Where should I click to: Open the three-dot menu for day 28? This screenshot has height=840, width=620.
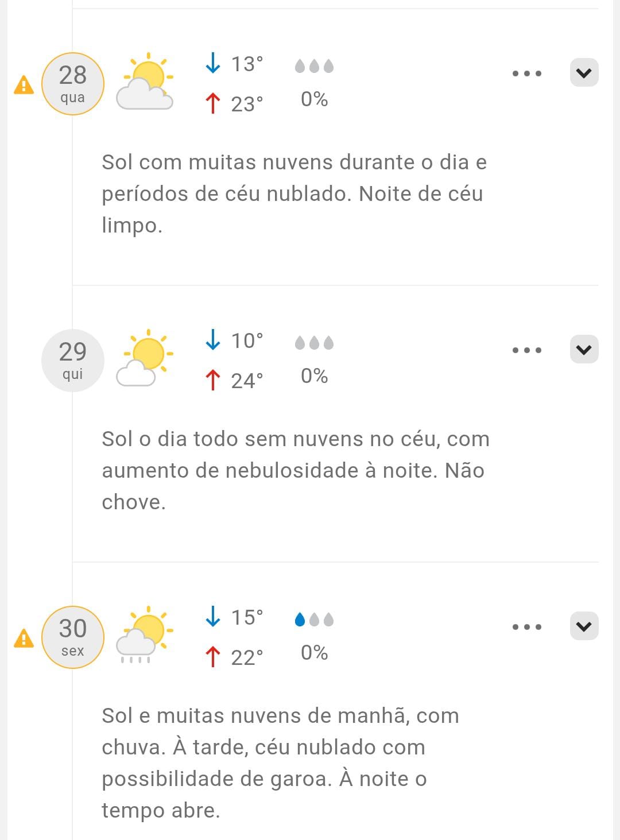point(527,73)
